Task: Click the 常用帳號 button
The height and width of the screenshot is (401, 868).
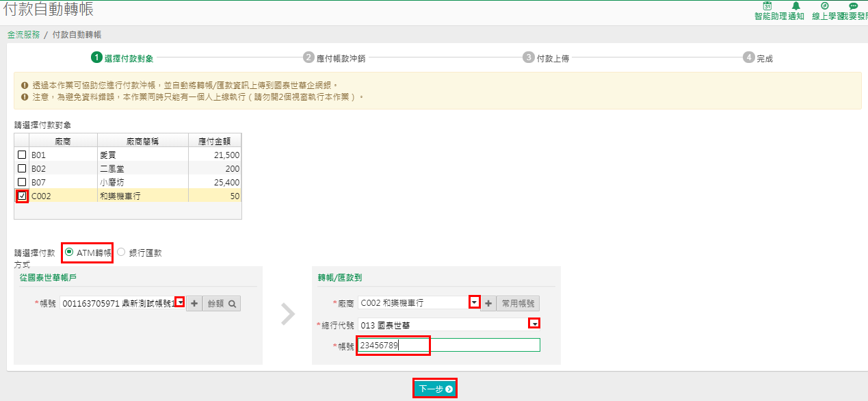Action: tap(518, 303)
